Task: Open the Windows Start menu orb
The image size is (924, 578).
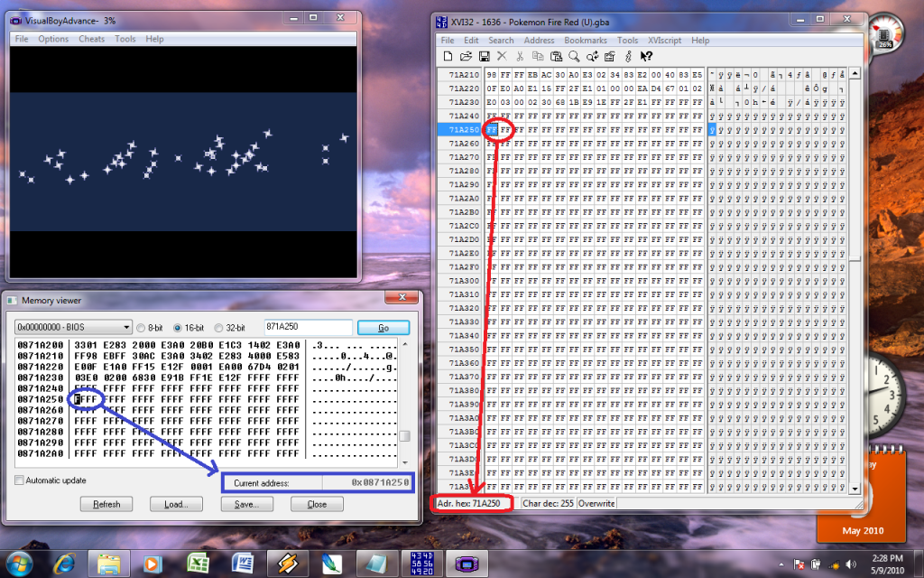Action: 20,564
